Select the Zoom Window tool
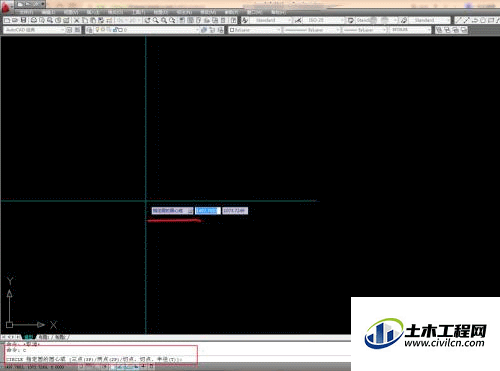500x371 pixels. (164, 20)
